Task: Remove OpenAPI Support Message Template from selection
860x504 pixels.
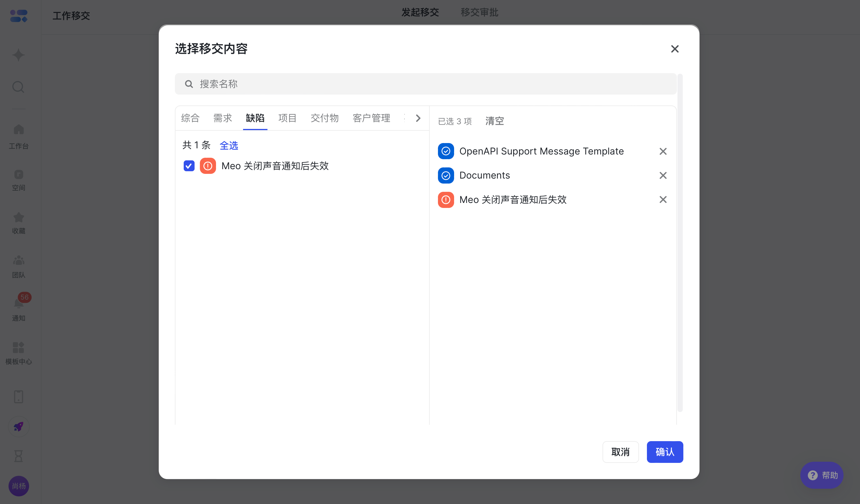Action: (x=663, y=151)
